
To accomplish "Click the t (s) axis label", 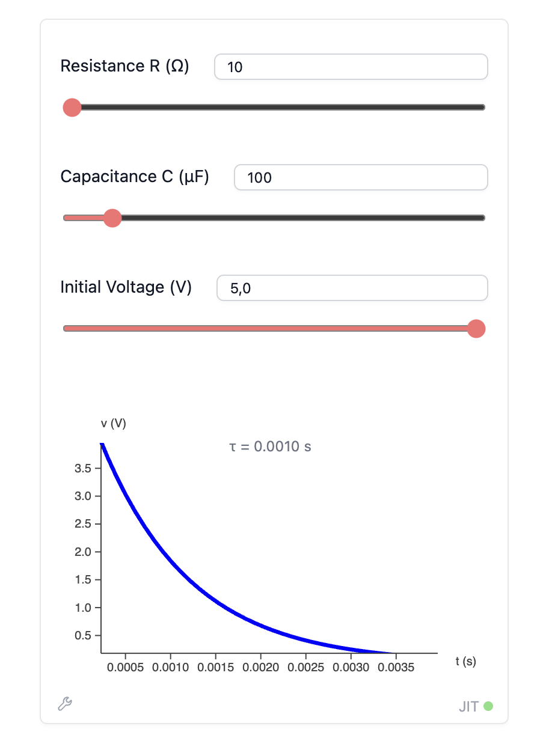I will tap(466, 662).
